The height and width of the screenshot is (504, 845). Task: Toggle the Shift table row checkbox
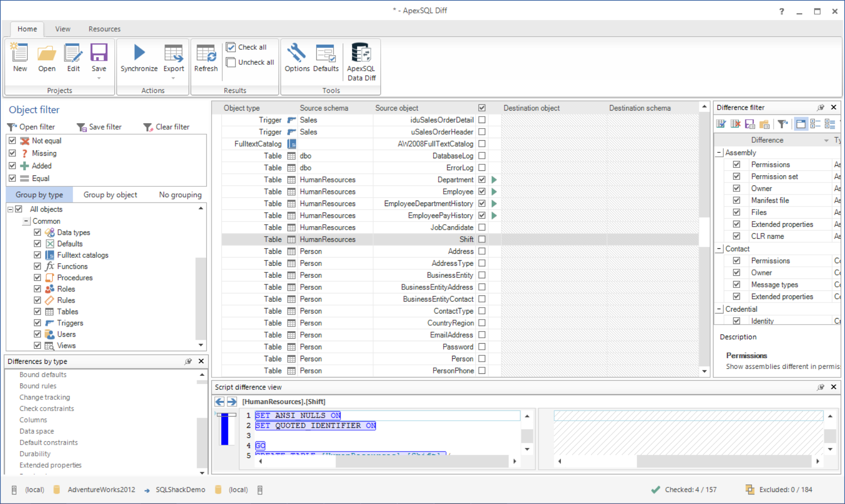point(482,239)
